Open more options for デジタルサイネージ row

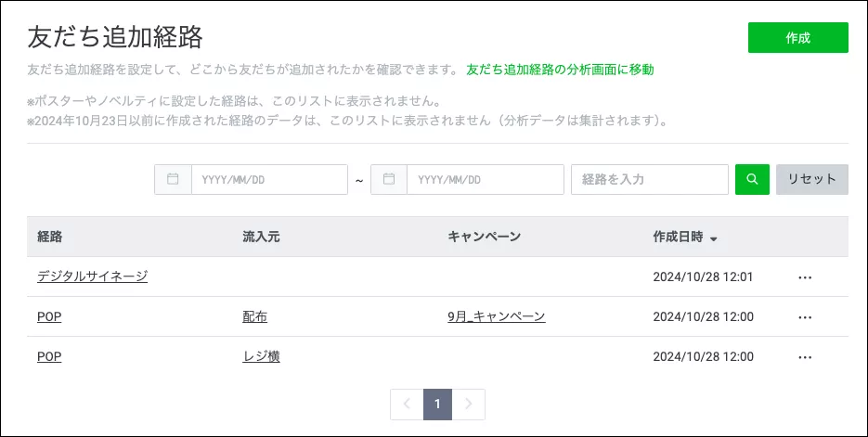tap(805, 277)
